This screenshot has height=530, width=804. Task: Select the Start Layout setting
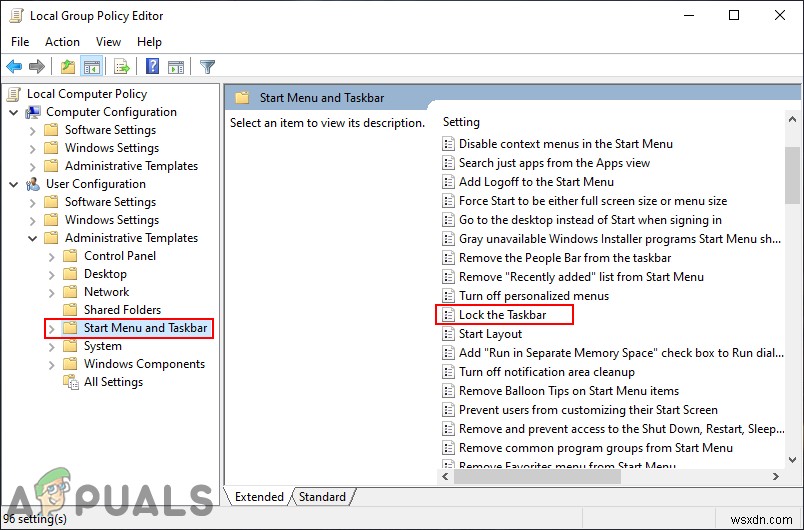[490, 334]
